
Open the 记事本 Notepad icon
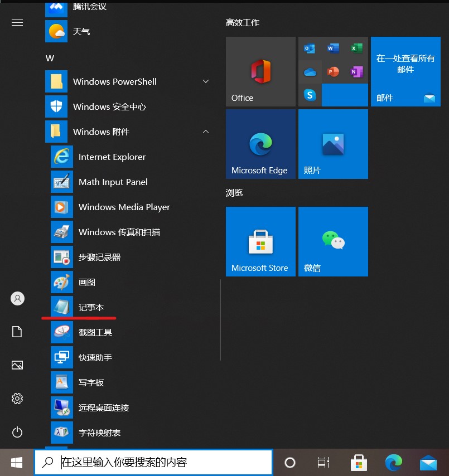(x=62, y=307)
